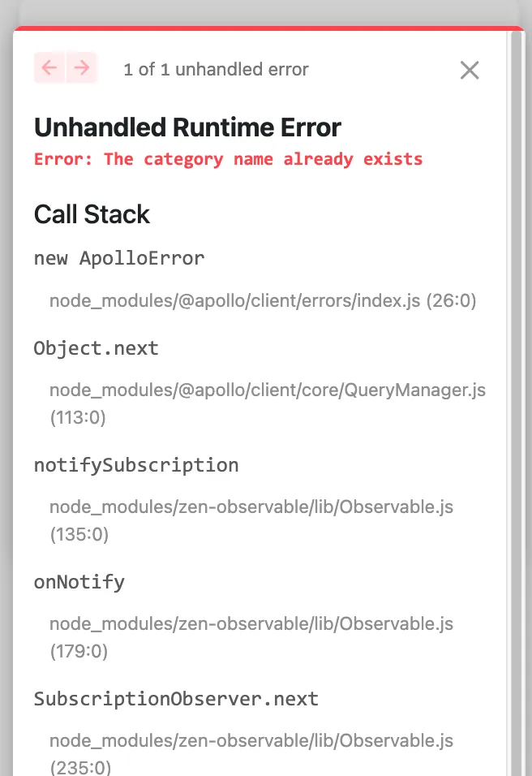This screenshot has width=532, height=776.
Task: Open the Object.next stack frame
Action: [96, 349]
